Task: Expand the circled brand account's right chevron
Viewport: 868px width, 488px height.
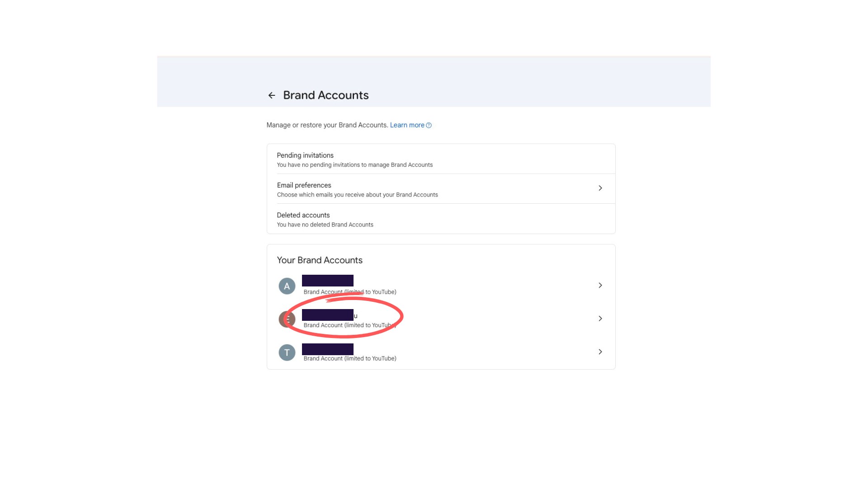Action: tap(600, 319)
